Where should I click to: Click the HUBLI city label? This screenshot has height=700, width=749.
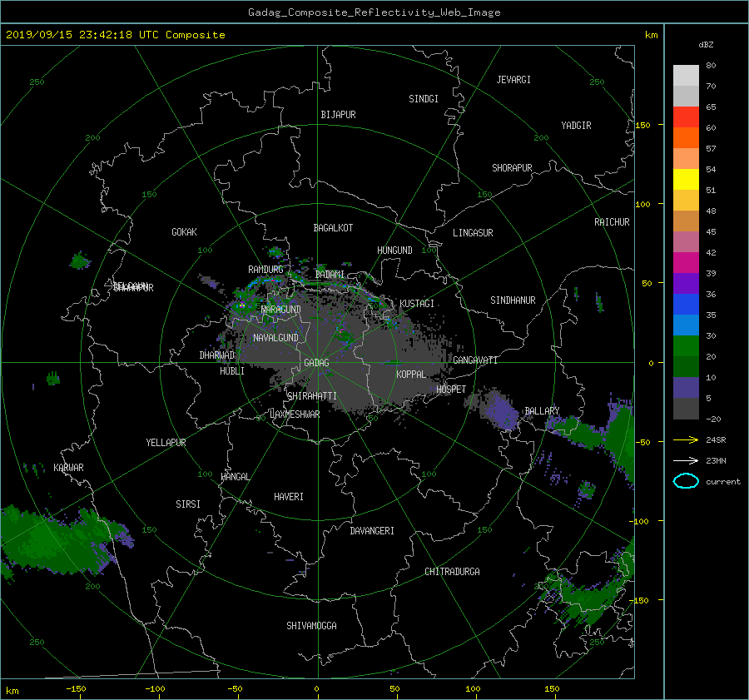point(231,371)
